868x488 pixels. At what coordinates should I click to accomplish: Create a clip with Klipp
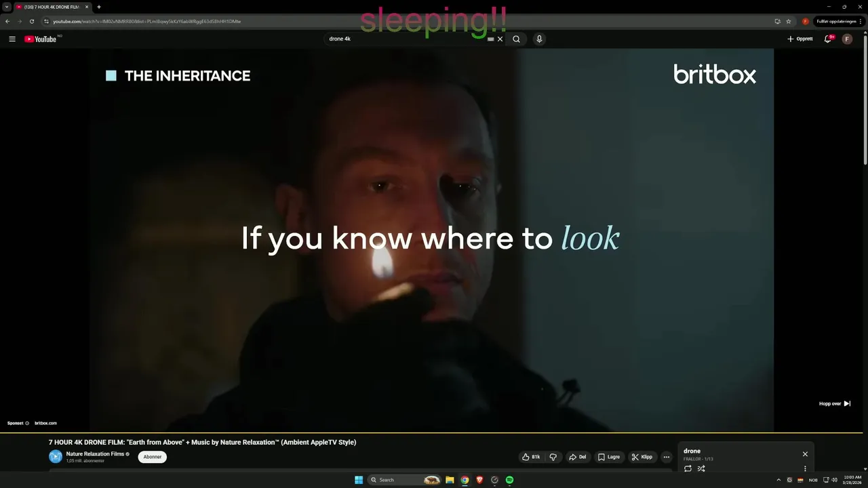click(642, 457)
